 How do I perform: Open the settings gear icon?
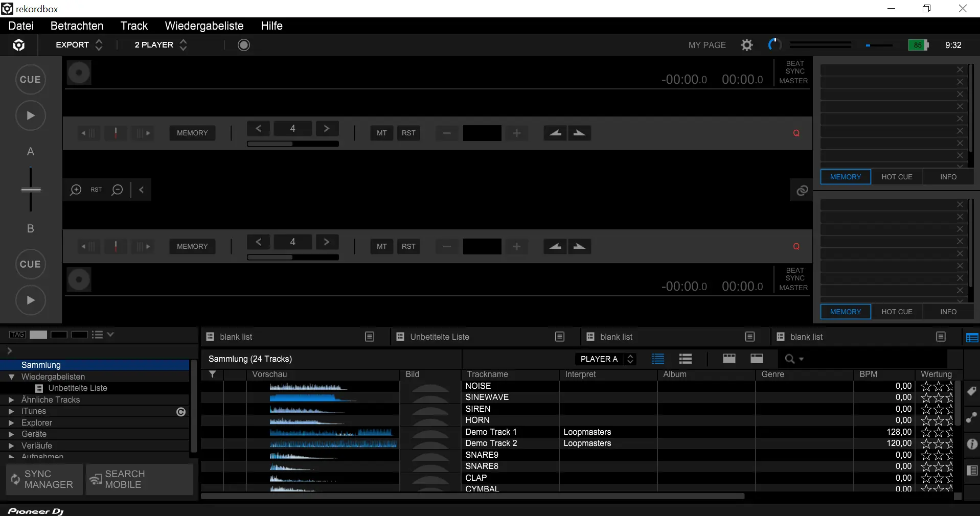point(746,45)
